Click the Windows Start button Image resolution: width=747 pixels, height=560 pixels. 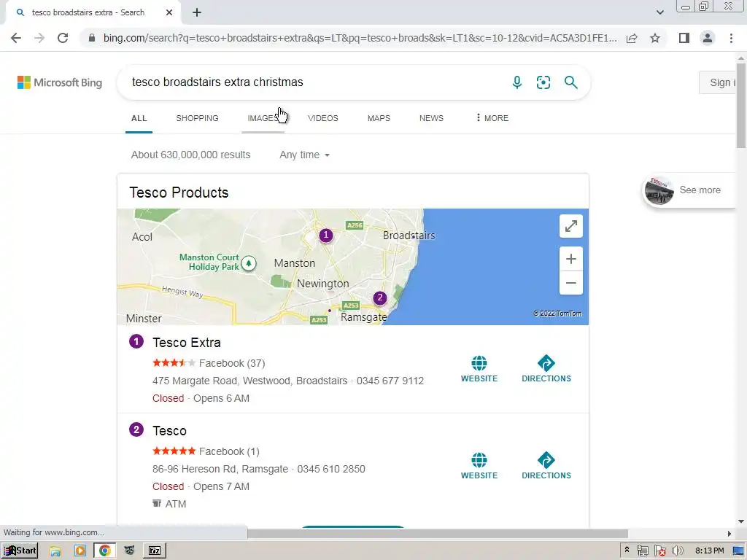pyautogui.click(x=20, y=551)
